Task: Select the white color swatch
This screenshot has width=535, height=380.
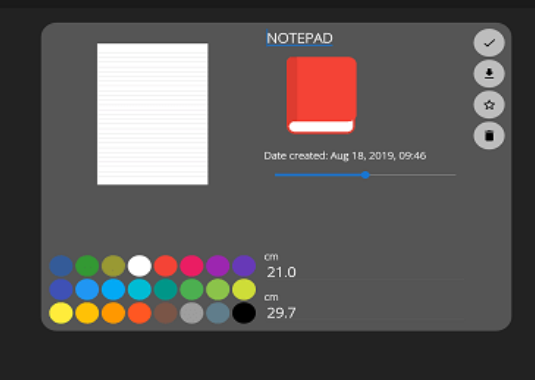Action: pyautogui.click(x=140, y=266)
